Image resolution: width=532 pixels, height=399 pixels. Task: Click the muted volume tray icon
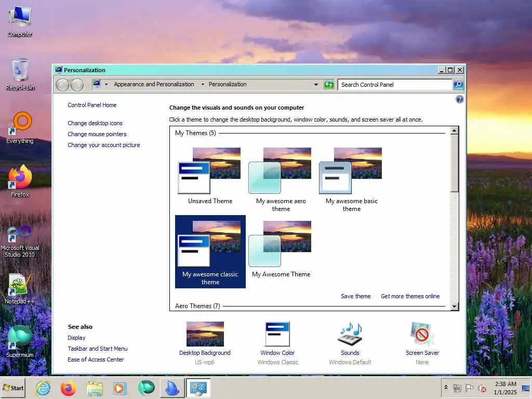pyautogui.click(x=482, y=388)
